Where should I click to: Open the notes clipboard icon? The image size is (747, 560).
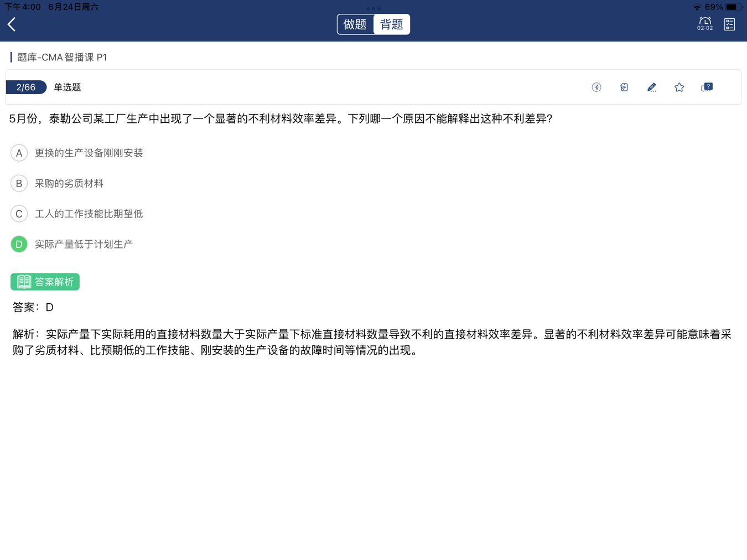624,87
